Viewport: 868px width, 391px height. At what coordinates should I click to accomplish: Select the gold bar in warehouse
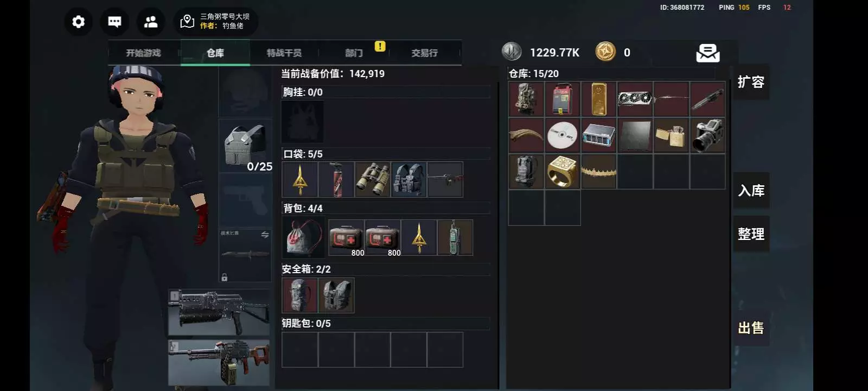tap(598, 99)
